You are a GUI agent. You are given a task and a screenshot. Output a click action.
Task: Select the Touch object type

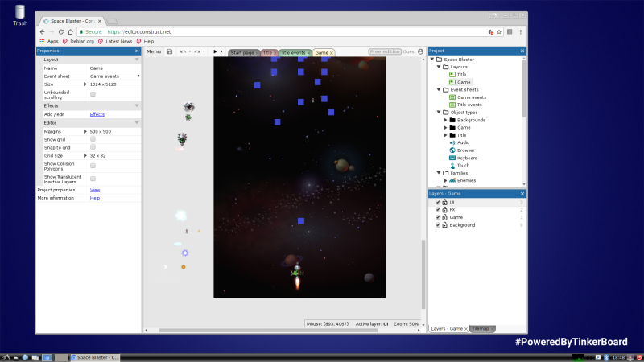(x=463, y=166)
